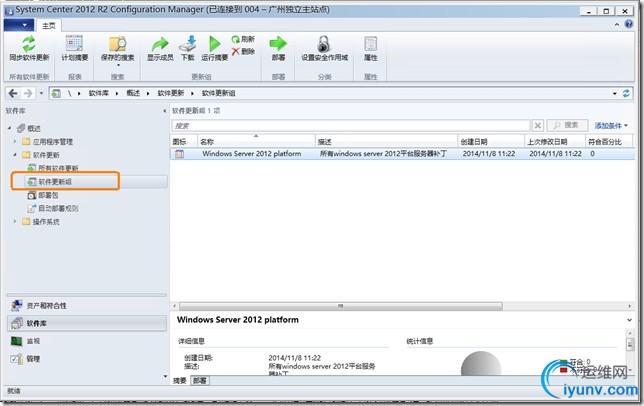The image size is (644, 406).
Task: Expand the 操作系统 tree node
Action: tap(15, 221)
